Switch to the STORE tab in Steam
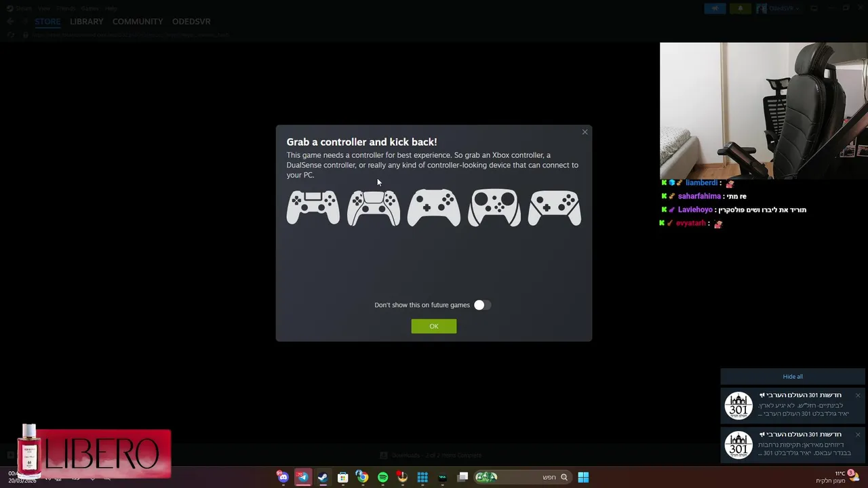This screenshot has height=488, width=868. (x=47, y=22)
